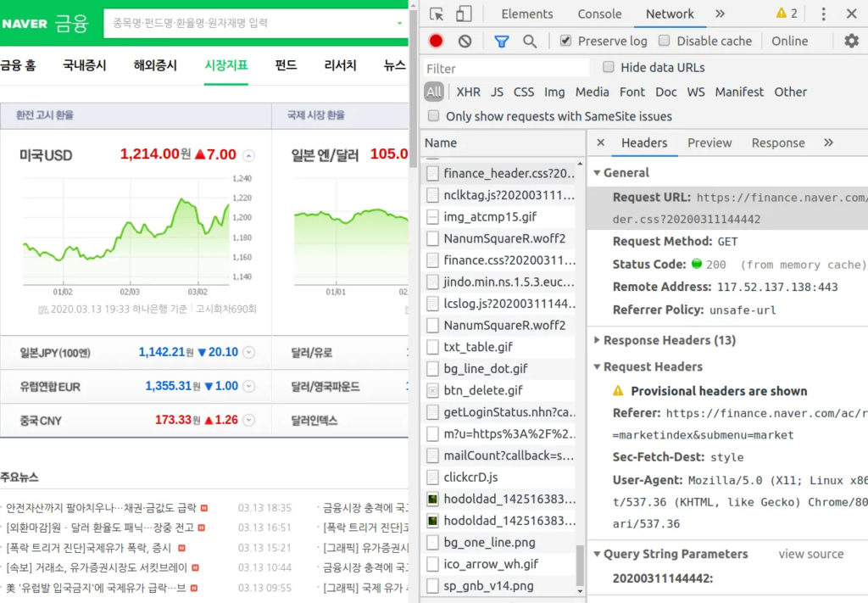
Task: Click news icon beside 외환마감 headline
Action: coord(202,528)
